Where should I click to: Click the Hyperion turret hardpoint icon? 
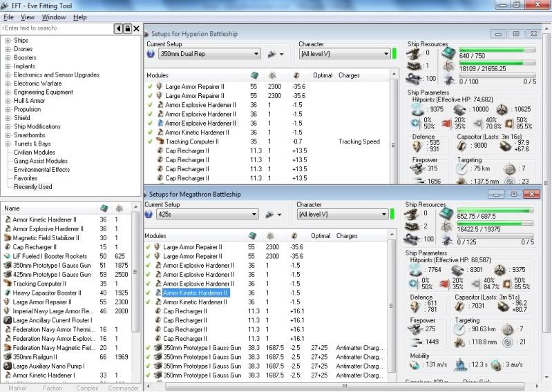pyautogui.click(x=414, y=53)
